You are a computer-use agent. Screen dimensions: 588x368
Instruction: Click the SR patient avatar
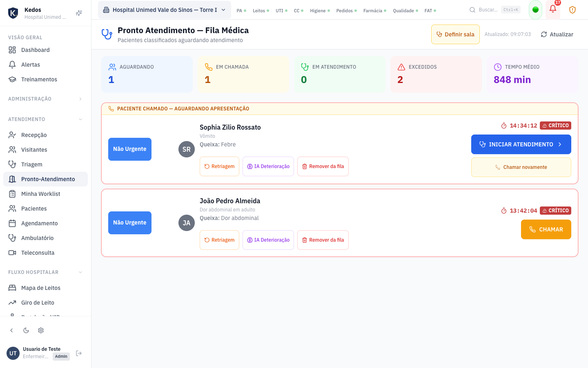tap(187, 149)
